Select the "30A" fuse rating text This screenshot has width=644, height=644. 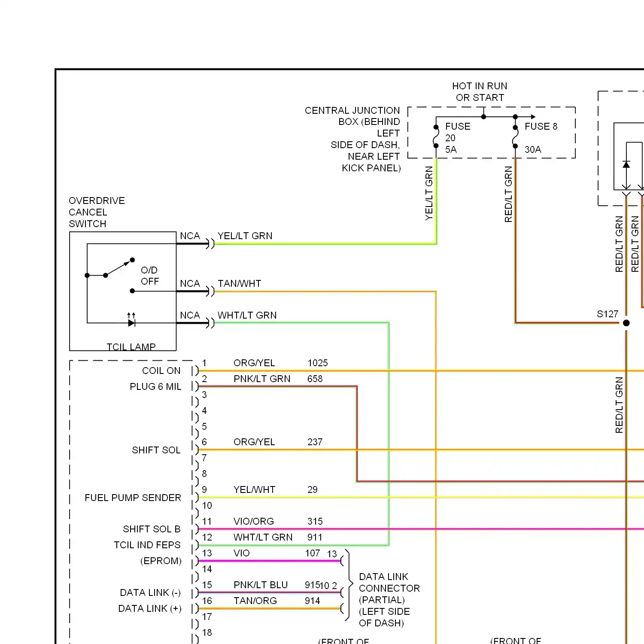[533, 149]
